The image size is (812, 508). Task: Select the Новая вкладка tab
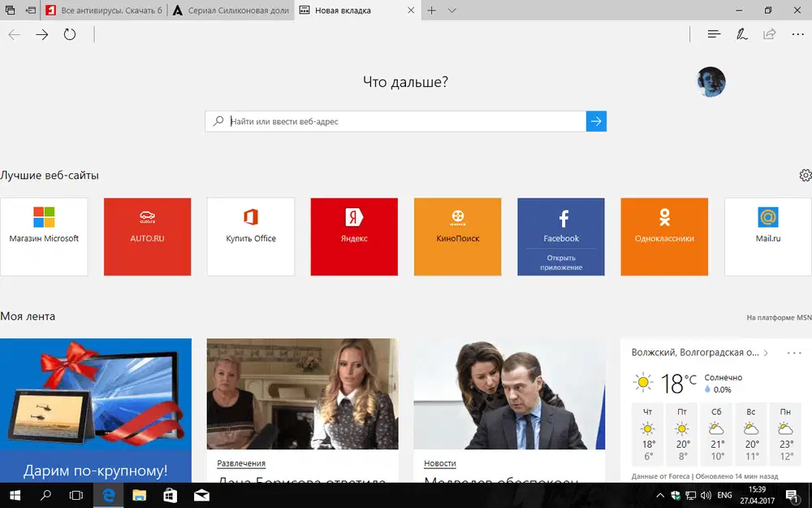point(341,11)
